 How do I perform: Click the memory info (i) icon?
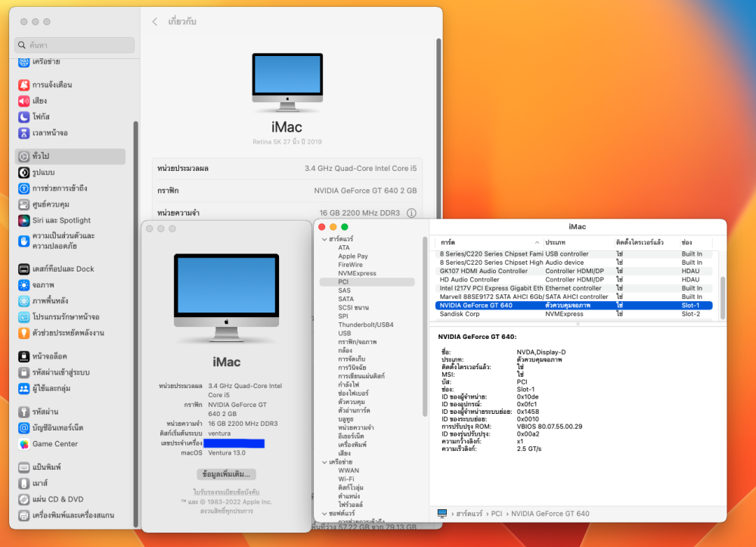411,213
